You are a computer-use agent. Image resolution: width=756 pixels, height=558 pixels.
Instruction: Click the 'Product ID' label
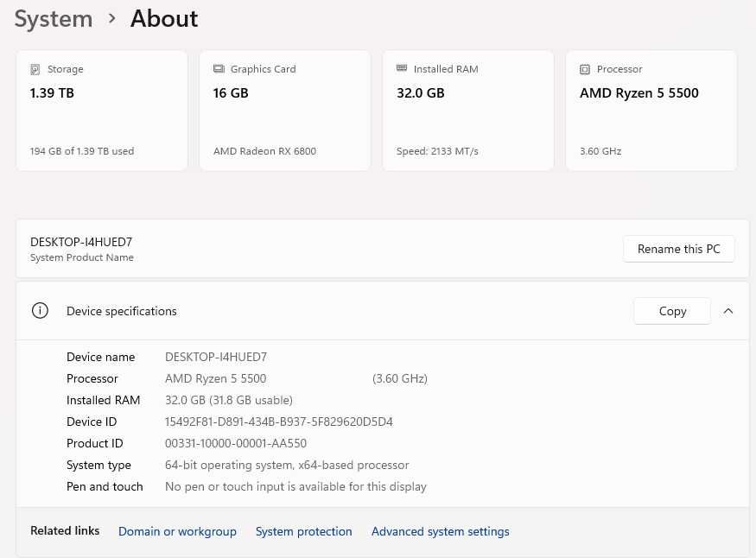pyautogui.click(x=94, y=443)
